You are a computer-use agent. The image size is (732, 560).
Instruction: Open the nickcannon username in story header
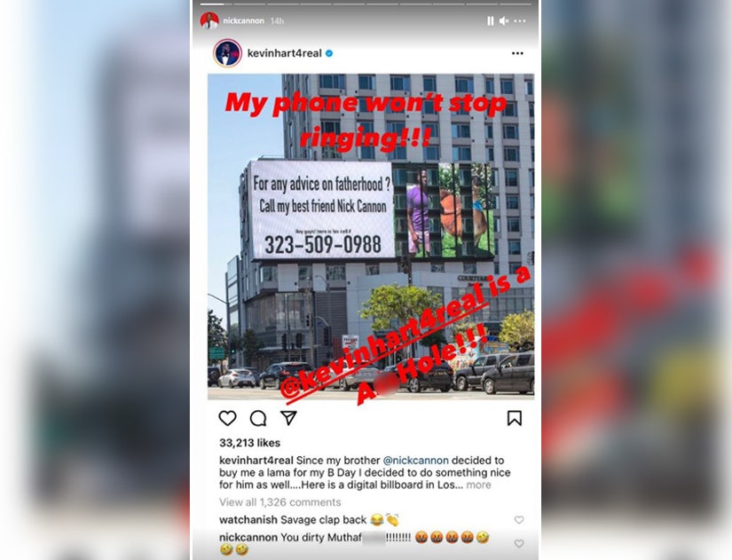243,21
